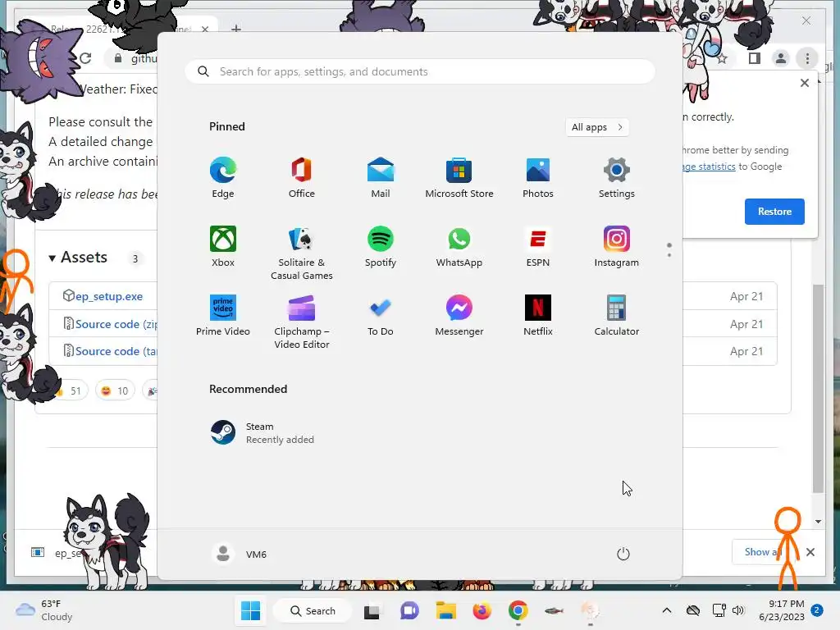Viewport: 840px width, 630px height.
Task: Dismiss the Chrome restore popup
Action: coord(804,83)
